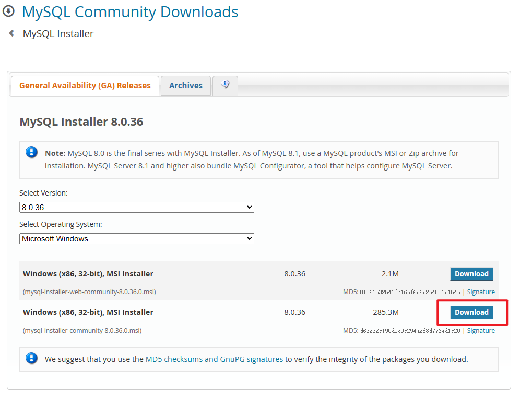The width and height of the screenshot is (532, 400).
Task: Click the 285.3M file size value
Action: coord(386,312)
